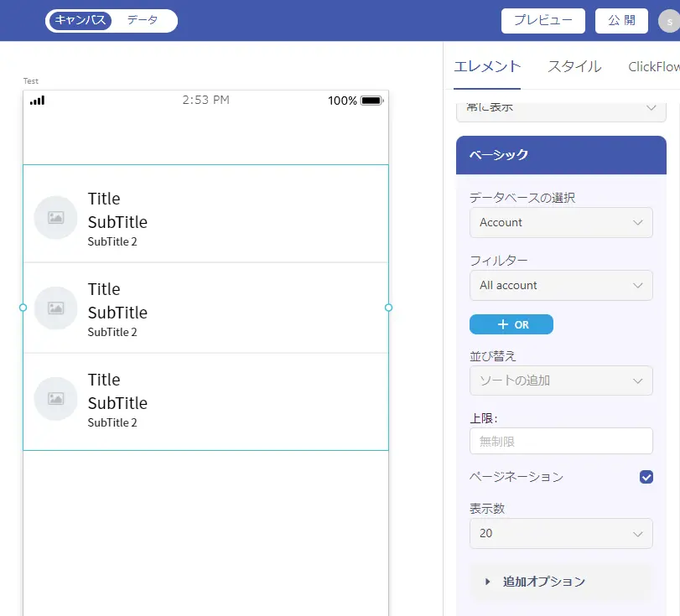Click the first list item image placeholder
This screenshot has height=616, width=680.
coord(55,217)
